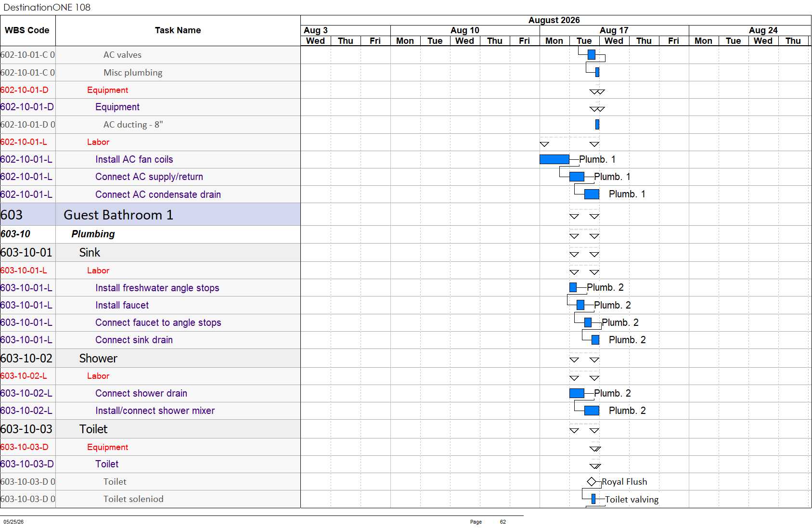The width and height of the screenshot is (812, 528).
Task: Select the Aug 10 week header
Action: [465, 30]
